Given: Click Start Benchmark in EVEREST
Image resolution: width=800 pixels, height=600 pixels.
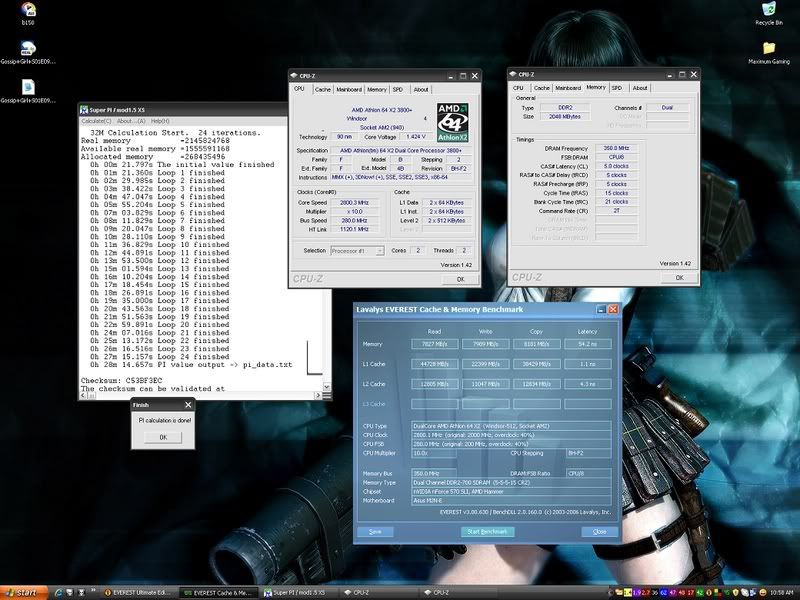Looking at the screenshot, I should tap(488, 531).
